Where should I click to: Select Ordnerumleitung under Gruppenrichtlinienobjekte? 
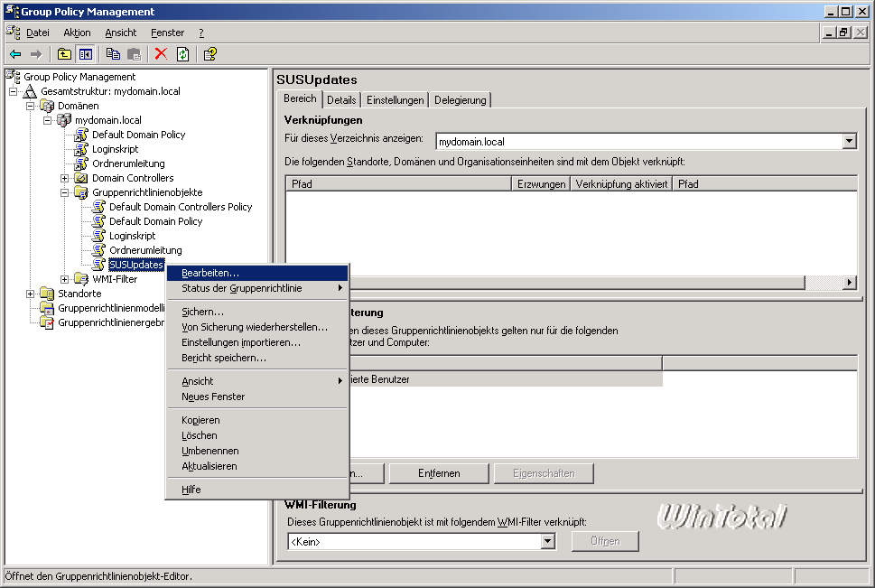(145, 250)
